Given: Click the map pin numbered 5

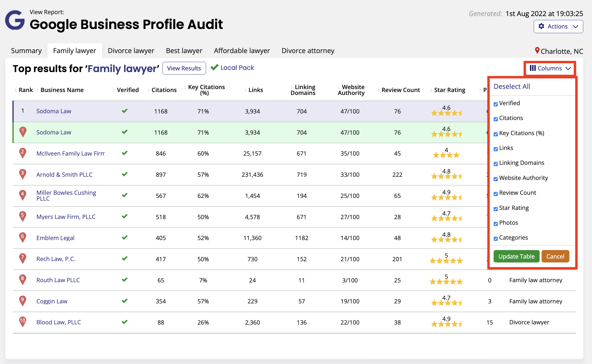Looking at the screenshot, I should pyautogui.click(x=23, y=216).
